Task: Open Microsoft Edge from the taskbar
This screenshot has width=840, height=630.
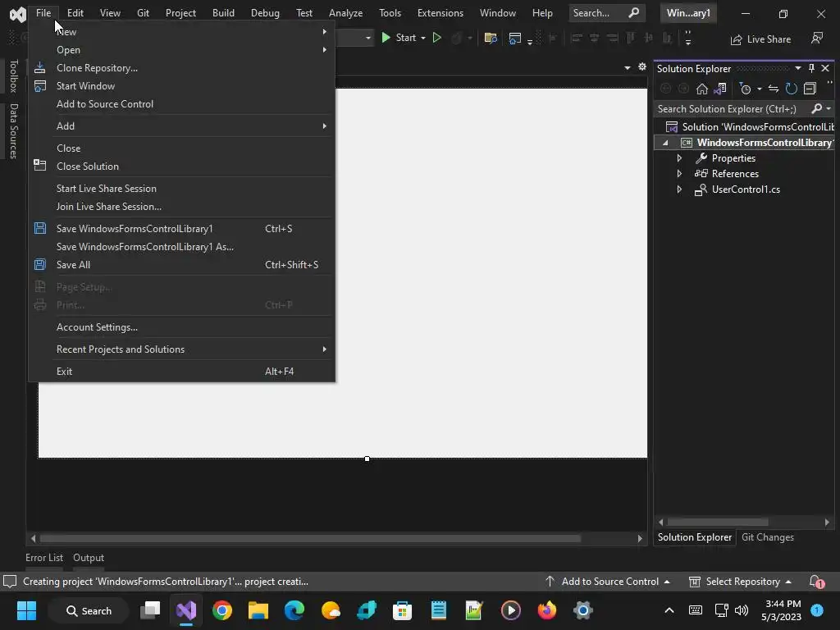Action: tap(294, 610)
